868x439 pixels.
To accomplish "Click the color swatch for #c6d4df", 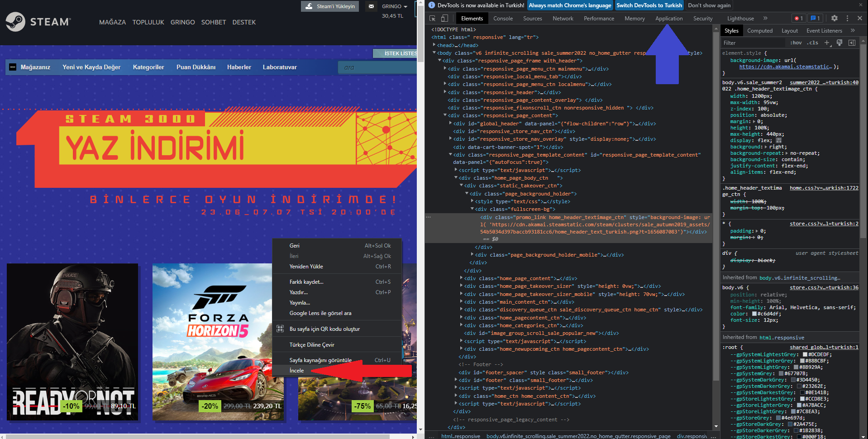I will click(754, 314).
